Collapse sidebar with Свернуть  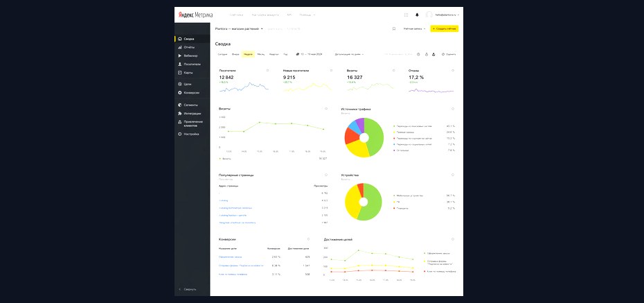(x=188, y=289)
